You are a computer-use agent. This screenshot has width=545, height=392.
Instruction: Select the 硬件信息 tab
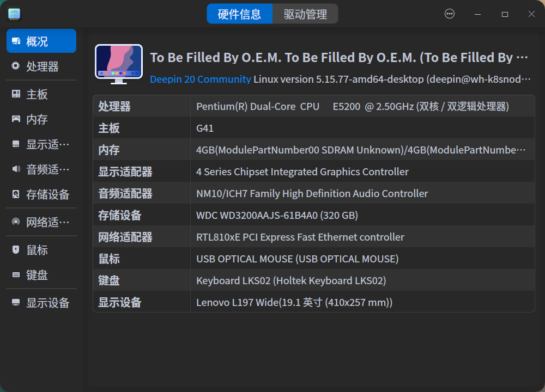coord(239,14)
